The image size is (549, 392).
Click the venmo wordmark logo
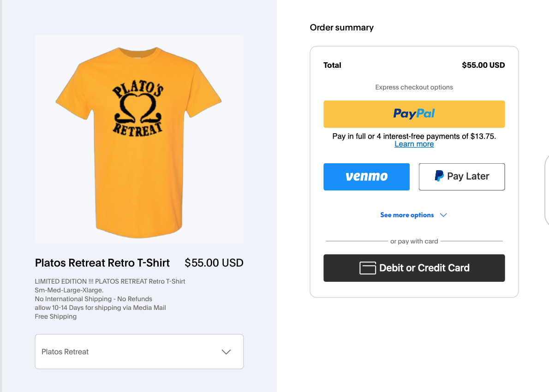click(367, 176)
